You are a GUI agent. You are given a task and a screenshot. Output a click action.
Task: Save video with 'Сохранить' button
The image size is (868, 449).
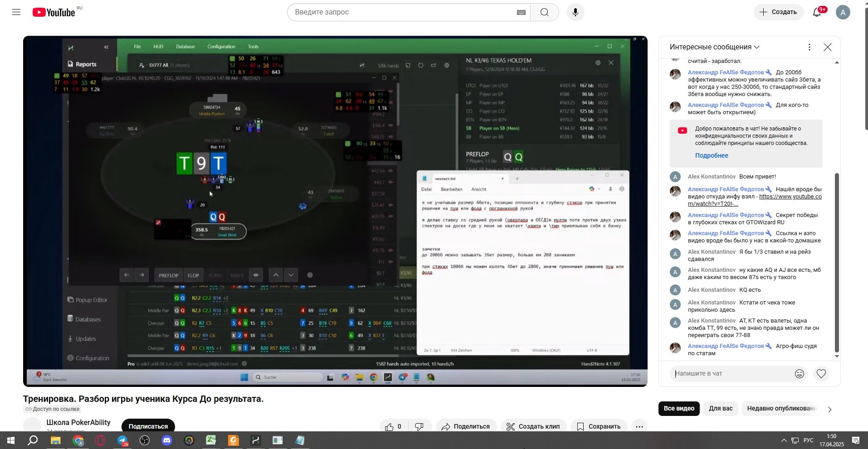pos(599,426)
